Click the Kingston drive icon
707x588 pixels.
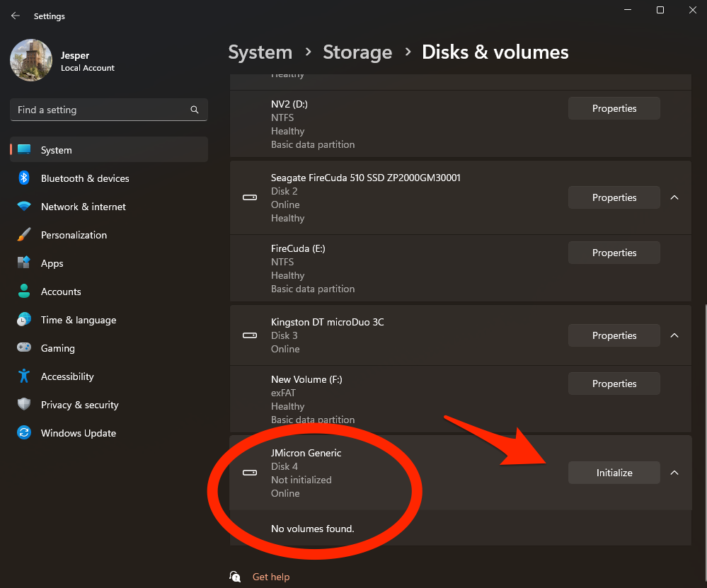click(x=250, y=335)
